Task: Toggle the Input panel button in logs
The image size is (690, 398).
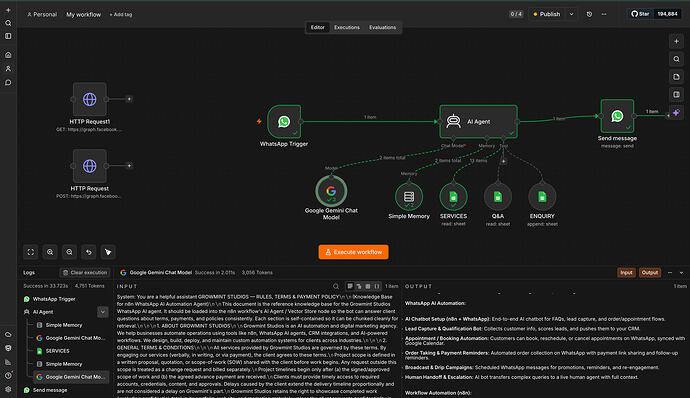Action: pos(626,273)
